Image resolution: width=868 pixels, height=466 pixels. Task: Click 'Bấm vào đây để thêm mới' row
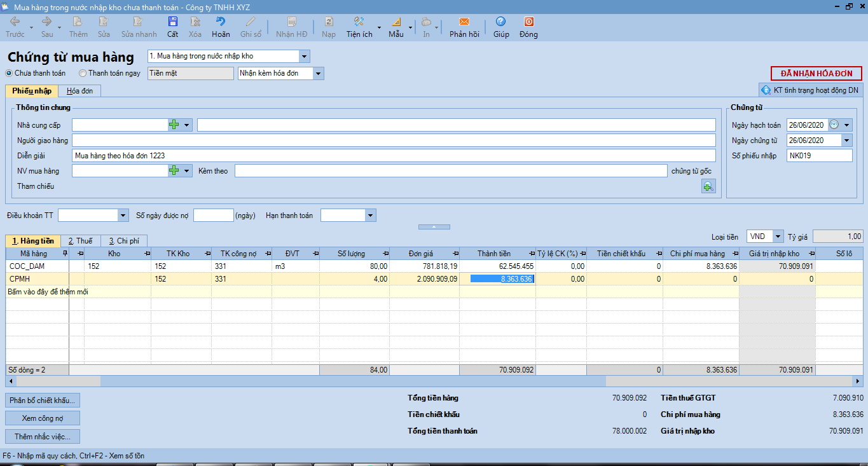pos(436,291)
